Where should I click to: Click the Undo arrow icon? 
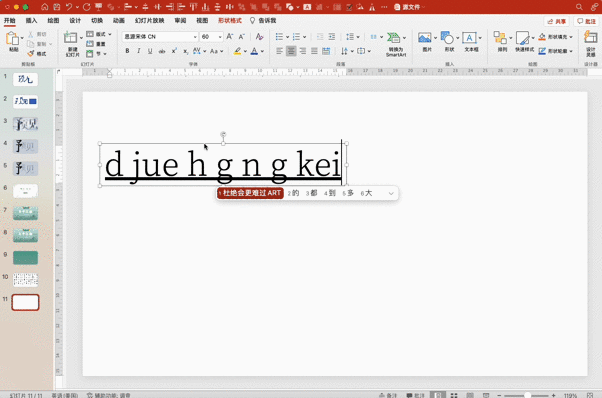tap(69, 7)
